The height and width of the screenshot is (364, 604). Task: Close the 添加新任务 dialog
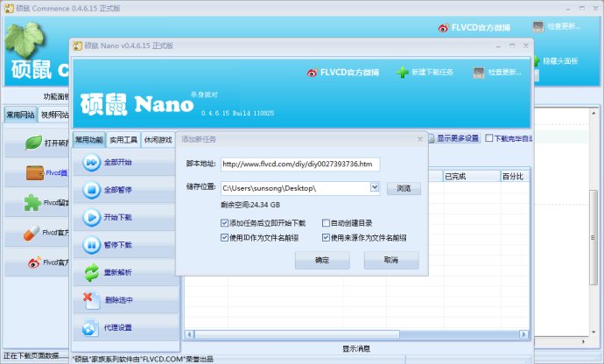(x=420, y=139)
